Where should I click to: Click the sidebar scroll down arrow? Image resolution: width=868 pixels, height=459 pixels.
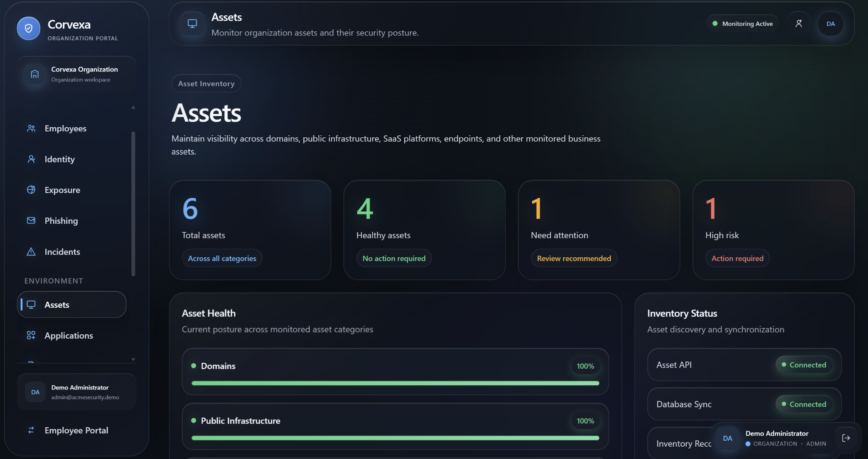133,359
